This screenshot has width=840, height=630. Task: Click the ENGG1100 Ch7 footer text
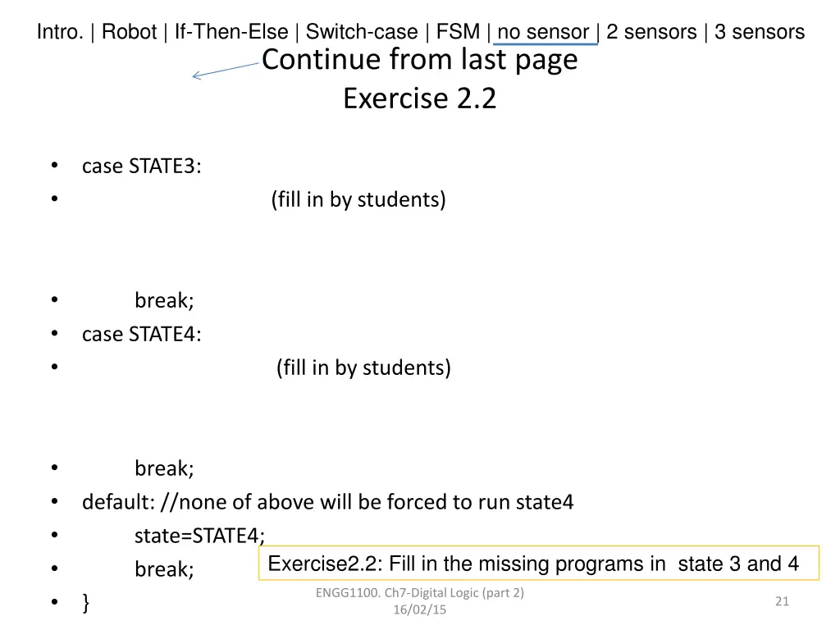(419, 600)
